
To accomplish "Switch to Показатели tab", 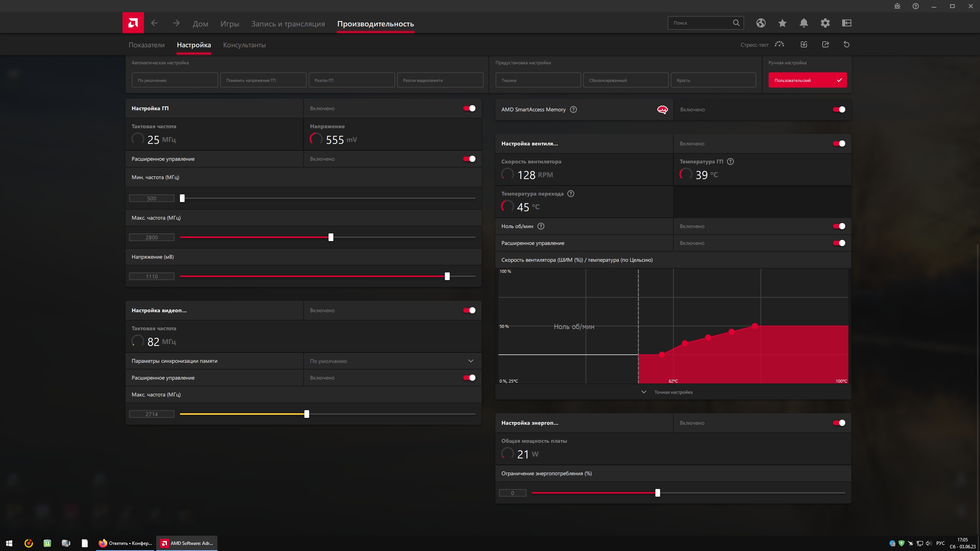I will pyautogui.click(x=147, y=45).
